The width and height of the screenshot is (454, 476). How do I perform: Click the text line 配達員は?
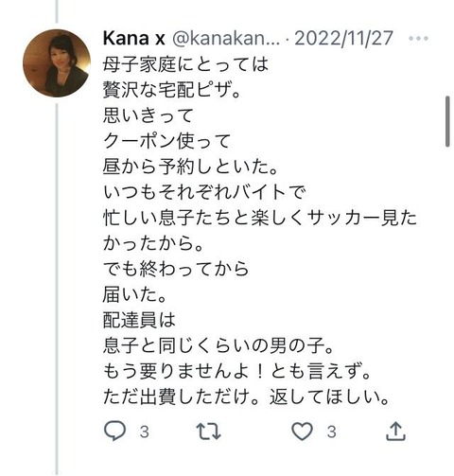coord(139,320)
